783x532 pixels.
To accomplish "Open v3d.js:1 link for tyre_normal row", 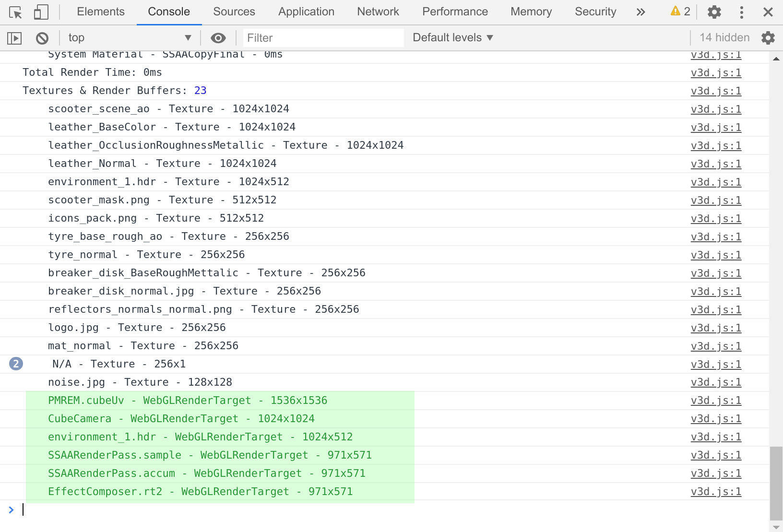I will pos(716,255).
